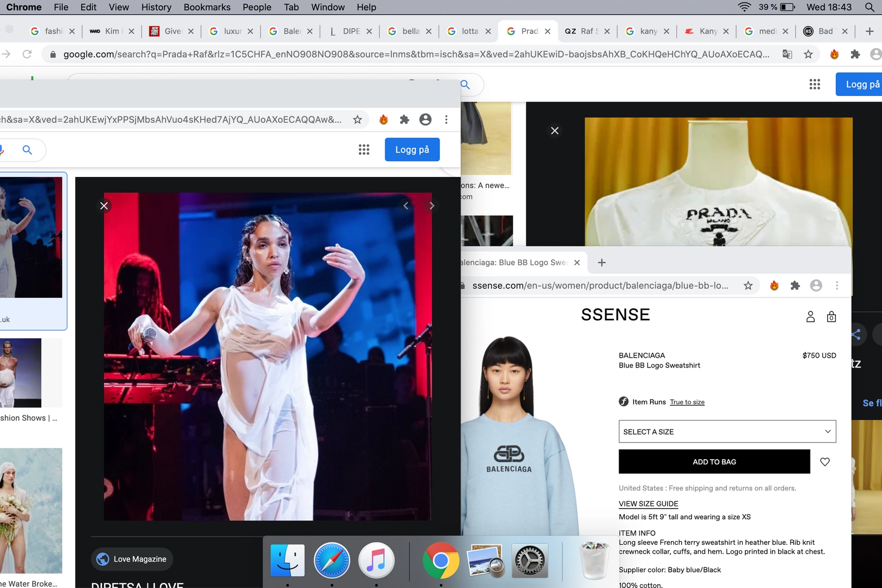The height and width of the screenshot is (588, 882).
Task: Click the ADD TO BAG button
Action: (714, 462)
